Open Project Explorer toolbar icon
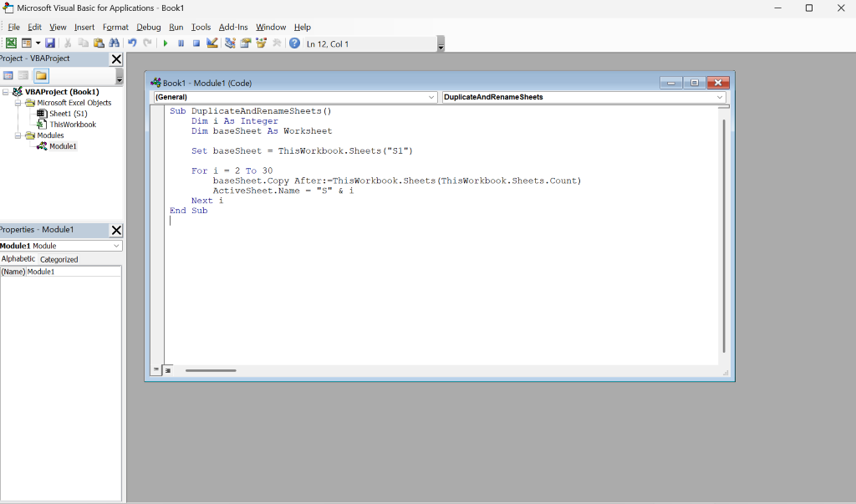The image size is (856, 504). [230, 43]
